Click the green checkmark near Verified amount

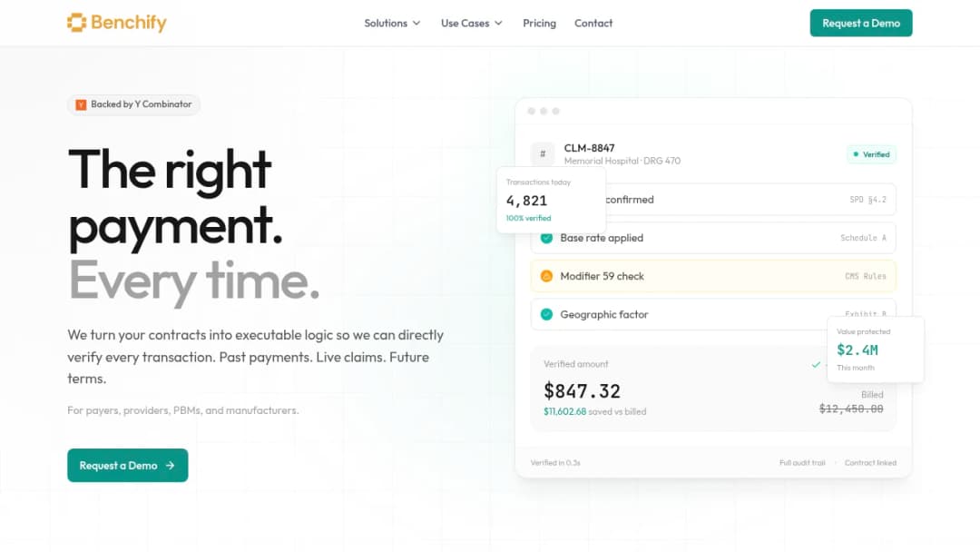tap(816, 364)
